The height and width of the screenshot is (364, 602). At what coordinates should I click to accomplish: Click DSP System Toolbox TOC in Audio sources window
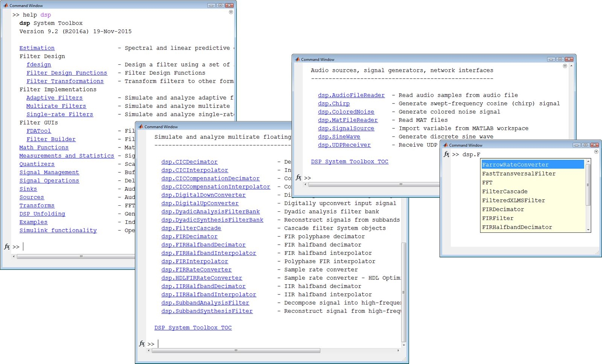(349, 161)
